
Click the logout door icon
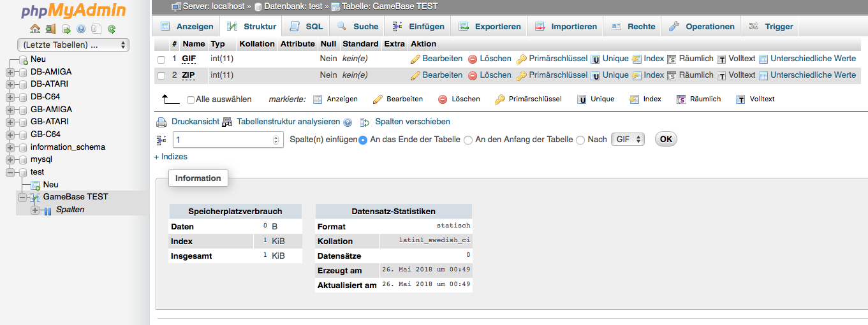pos(50,29)
